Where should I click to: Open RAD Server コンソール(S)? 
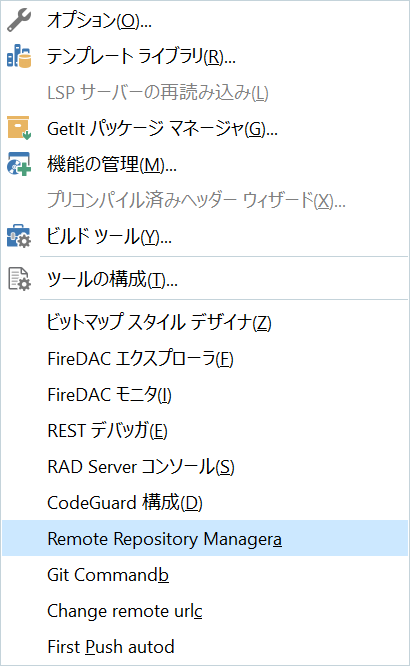coord(205,466)
